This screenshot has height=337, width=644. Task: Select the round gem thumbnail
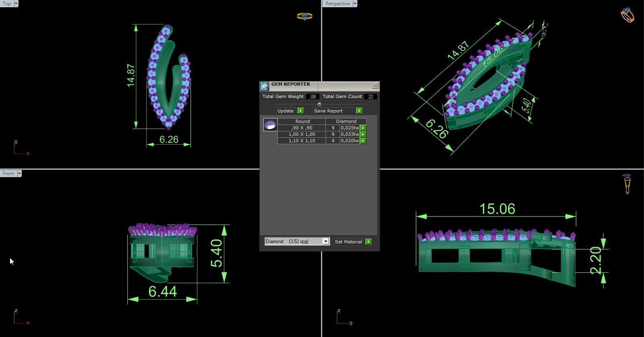[270, 125]
